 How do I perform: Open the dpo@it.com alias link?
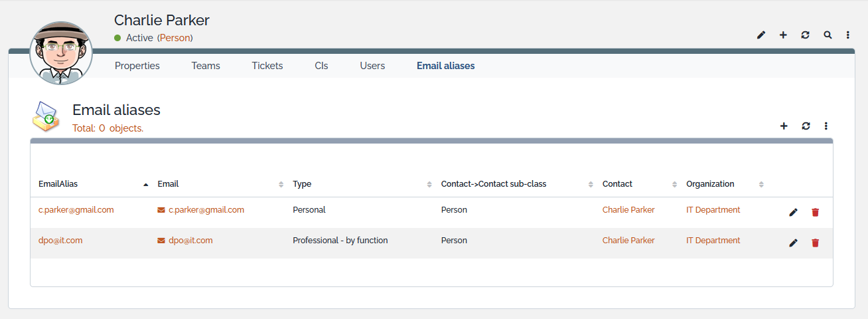(60, 241)
